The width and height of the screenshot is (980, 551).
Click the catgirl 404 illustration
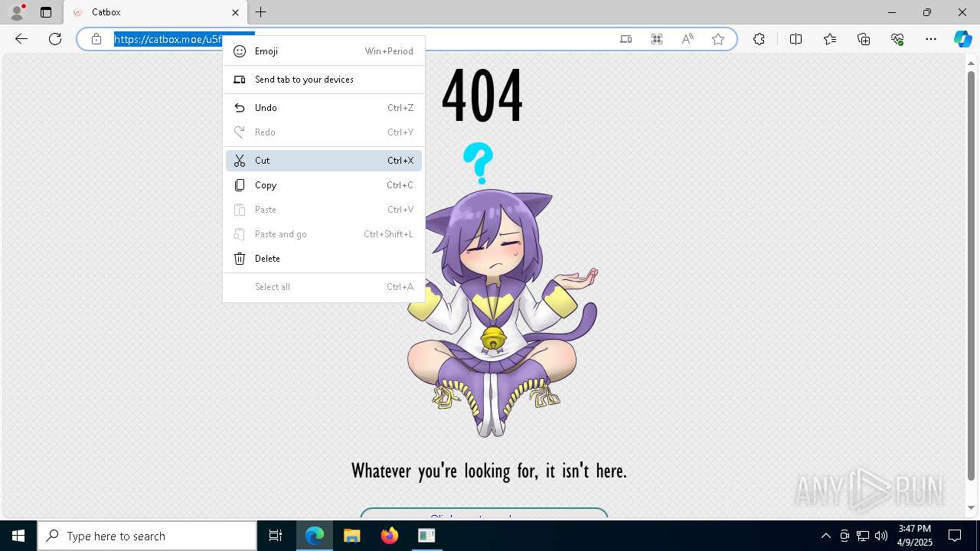501,291
